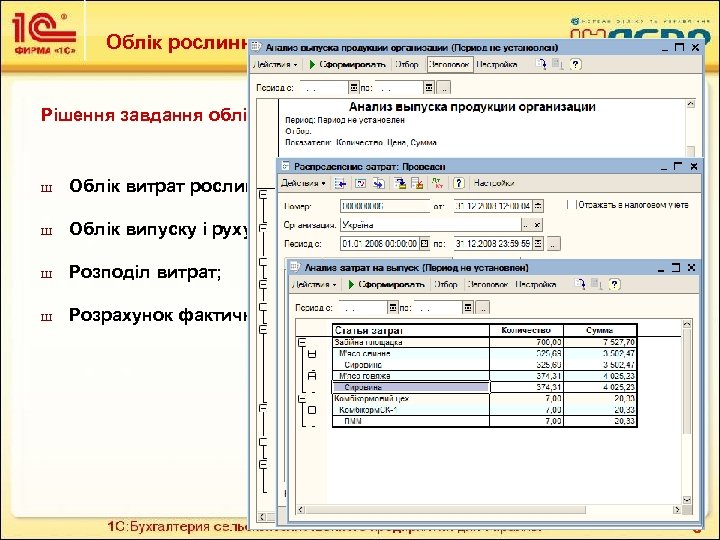
Task: Click scroll-up arrow of Анализ выпуска продукции report
Action: pos(691,104)
